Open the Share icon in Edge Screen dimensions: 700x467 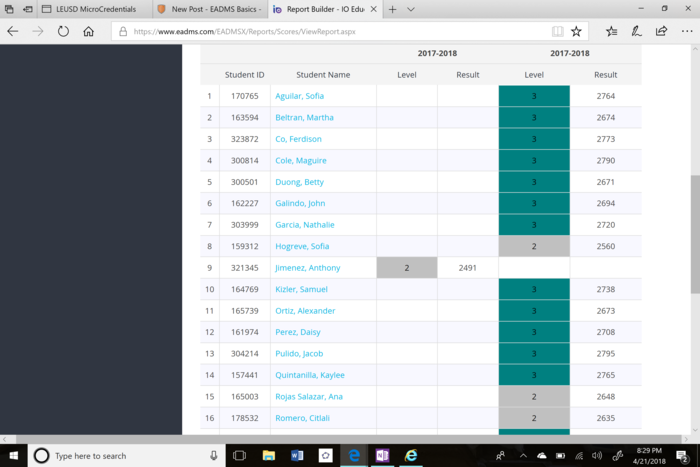point(661,31)
